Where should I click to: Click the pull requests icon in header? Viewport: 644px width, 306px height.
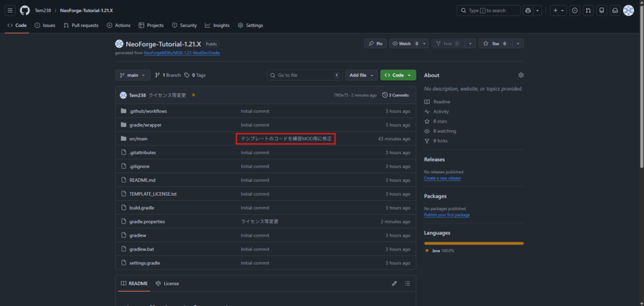tap(587, 11)
